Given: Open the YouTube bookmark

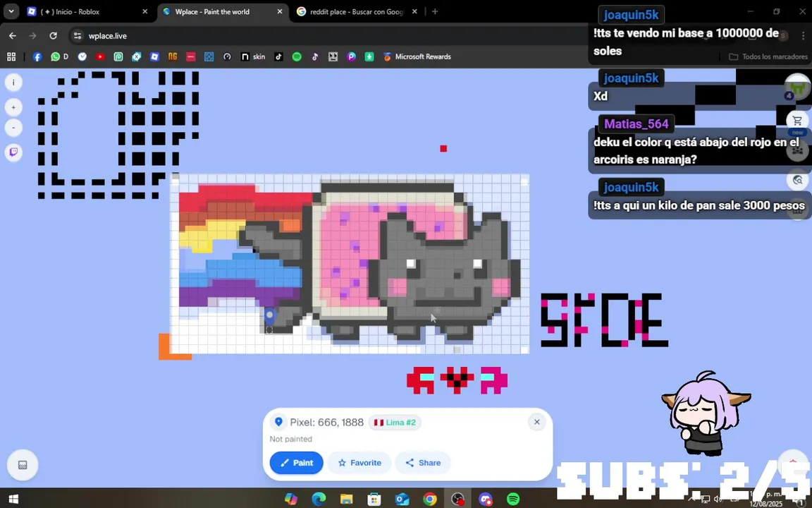Looking at the screenshot, I should (x=100, y=56).
